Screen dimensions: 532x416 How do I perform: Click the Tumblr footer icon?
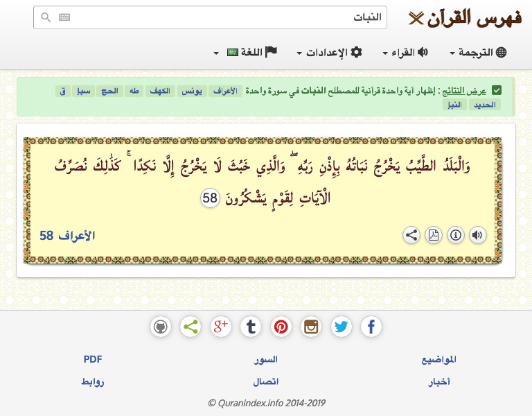[251, 327]
